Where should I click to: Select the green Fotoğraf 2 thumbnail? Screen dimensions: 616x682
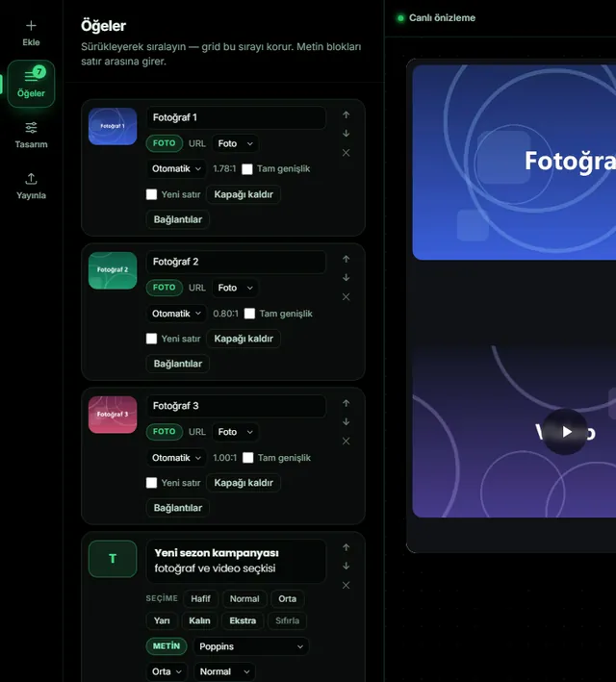click(x=113, y=270)
